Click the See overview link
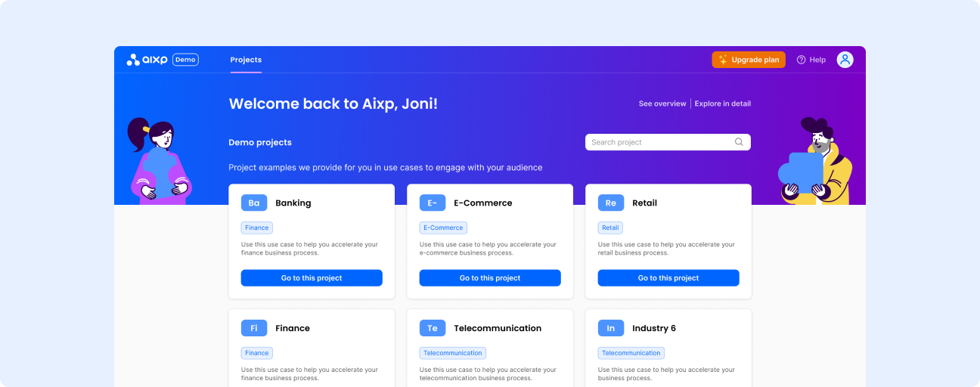Viewport: 980px width, 387px height. pyautogui.click(x=662, y=104)
